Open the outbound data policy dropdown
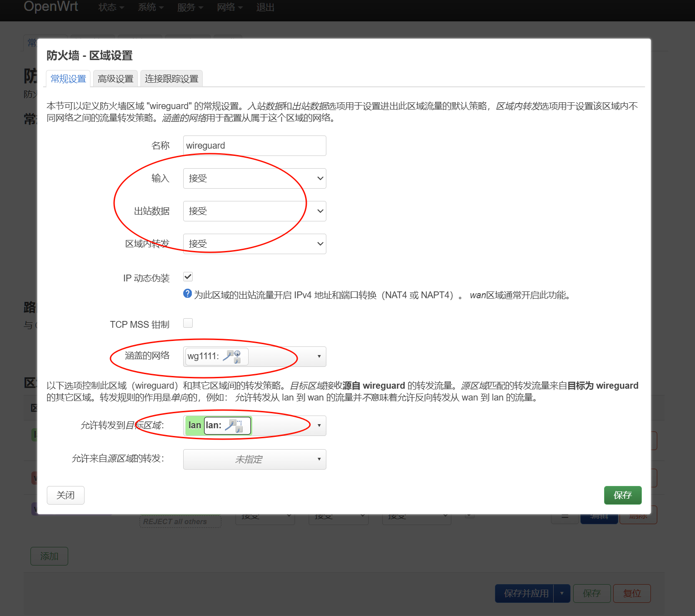The image size is (695, 616). click(255, 211)
